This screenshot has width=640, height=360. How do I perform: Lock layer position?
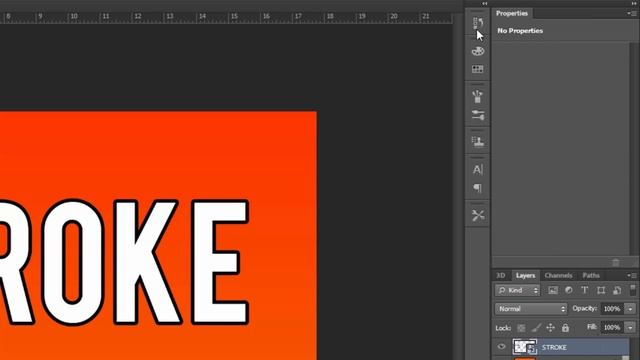coord(551,327)
